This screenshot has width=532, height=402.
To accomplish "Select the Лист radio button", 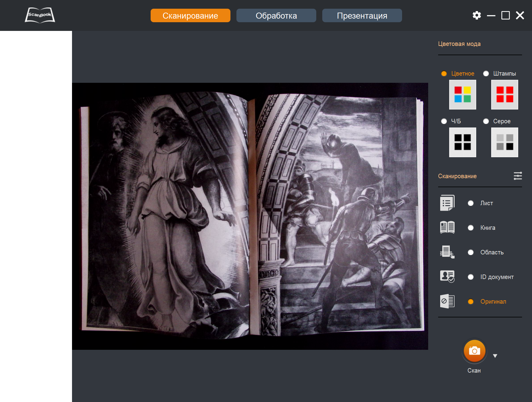I will [471, 203].
